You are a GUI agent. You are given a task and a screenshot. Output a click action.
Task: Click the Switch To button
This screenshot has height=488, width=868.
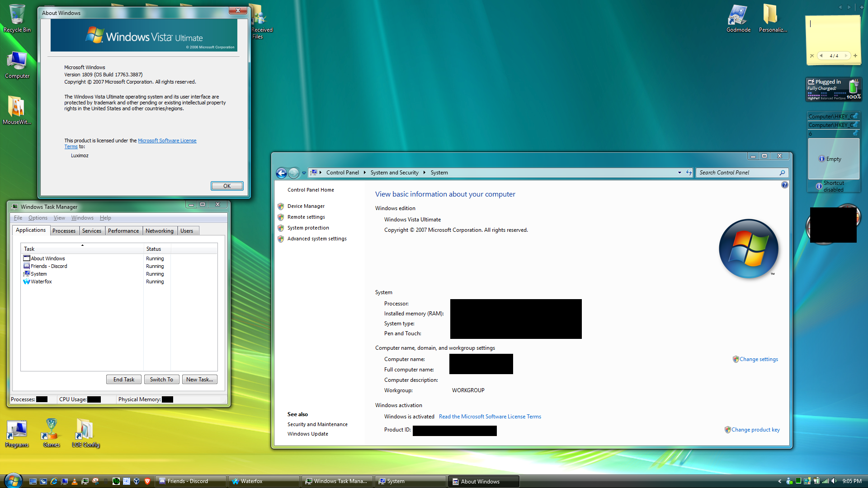[x=162, y=380]
